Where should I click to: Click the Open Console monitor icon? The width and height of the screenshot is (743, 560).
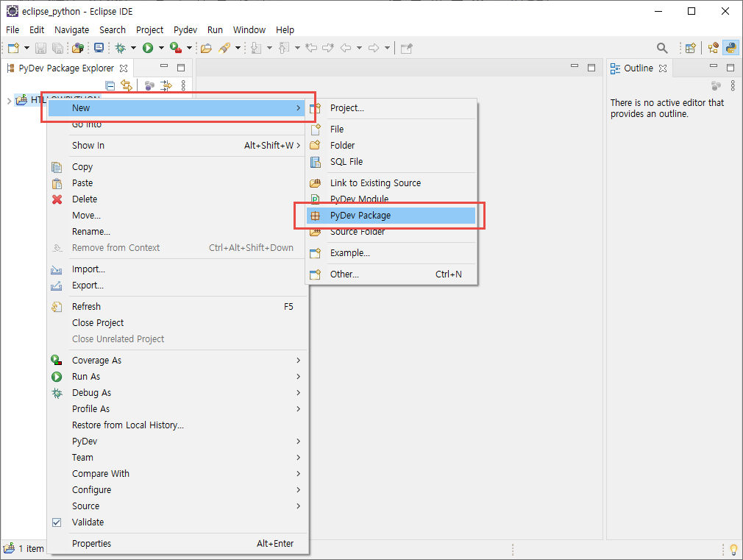point(99,48)
